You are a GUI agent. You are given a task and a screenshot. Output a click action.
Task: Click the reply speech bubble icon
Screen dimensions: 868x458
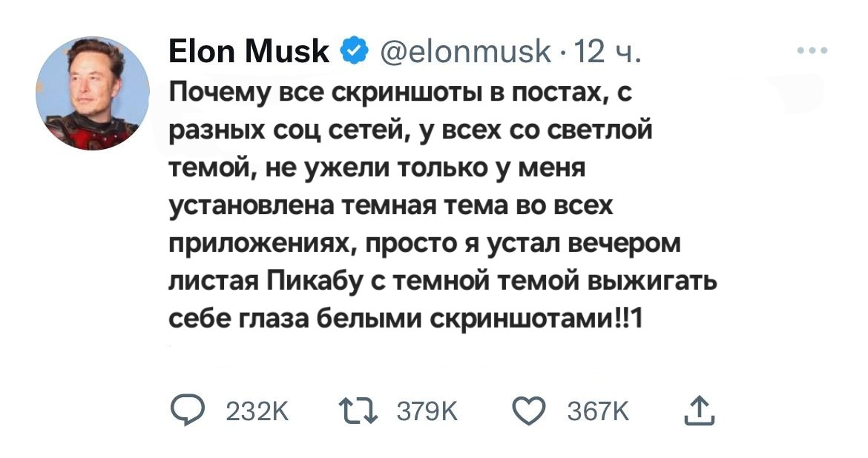coord(185,408)
